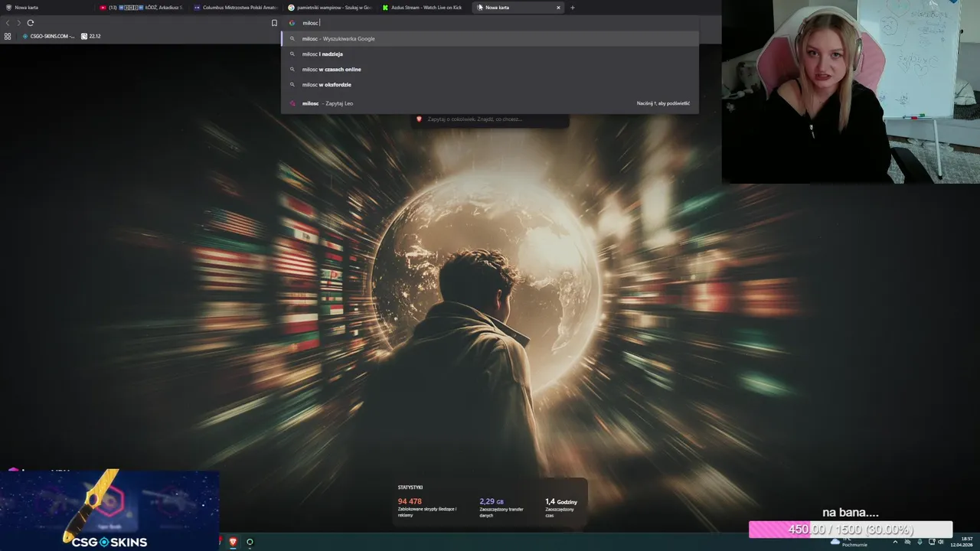980x551 pixels.
Task: Choose milosc - Zapytaj Leo suggestion
Action: click(x=490, y=103)
